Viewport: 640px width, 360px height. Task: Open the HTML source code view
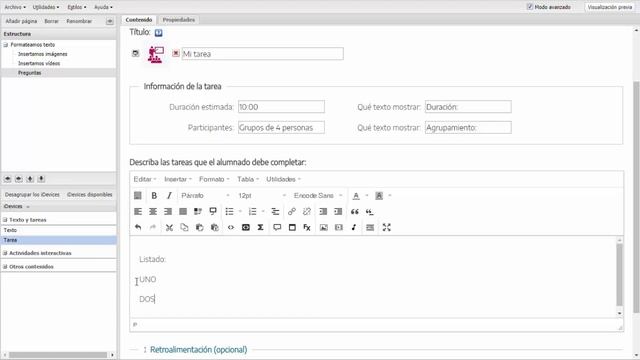(x=231, y=227)
